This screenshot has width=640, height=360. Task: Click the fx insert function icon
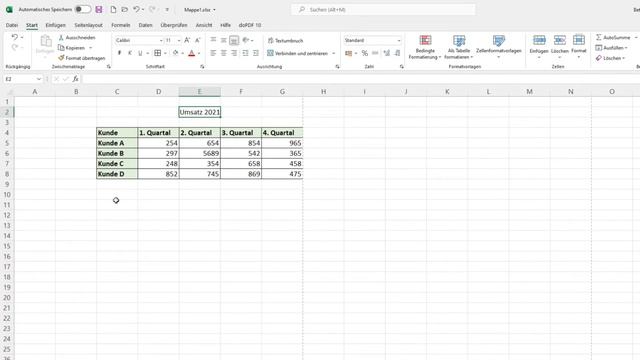pyautogui.click(x=76, y=79)
